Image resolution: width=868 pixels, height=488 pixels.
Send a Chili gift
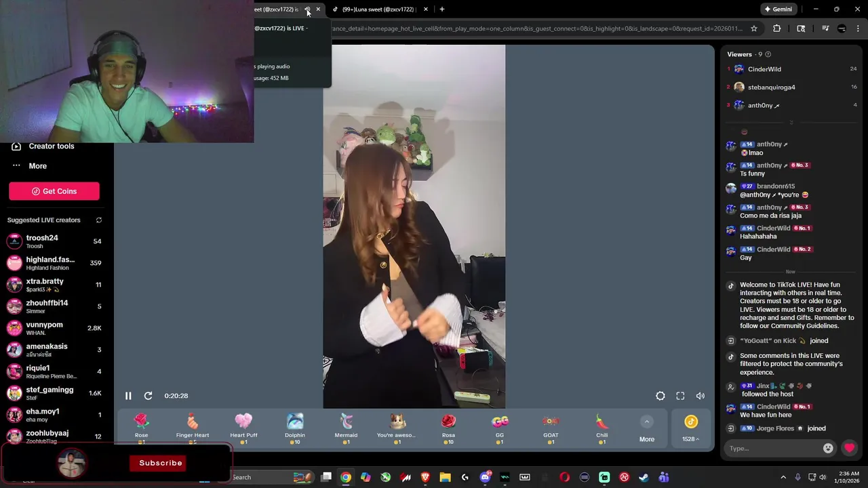[602, 428]
